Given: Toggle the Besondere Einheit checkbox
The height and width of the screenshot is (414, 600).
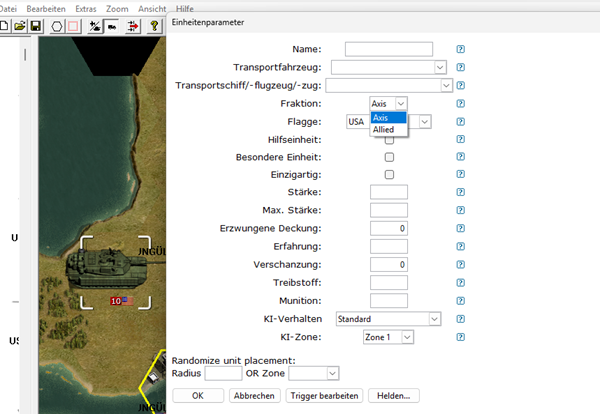Looking at the screenshot, I should [389, 157].
